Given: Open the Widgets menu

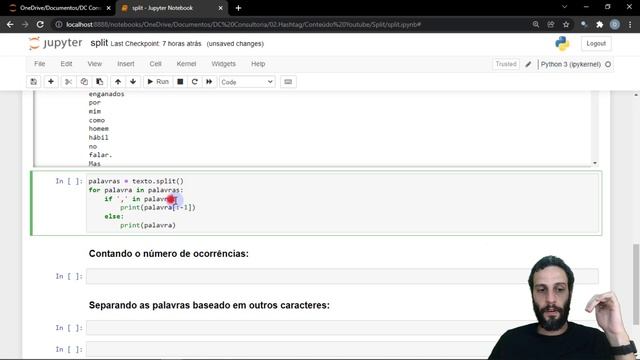Looking at the screenshot, I should (223, 64).
